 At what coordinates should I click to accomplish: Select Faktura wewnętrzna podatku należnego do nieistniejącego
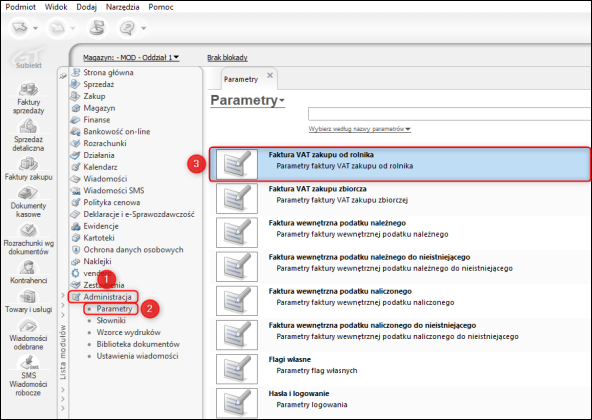pos(400,266)
